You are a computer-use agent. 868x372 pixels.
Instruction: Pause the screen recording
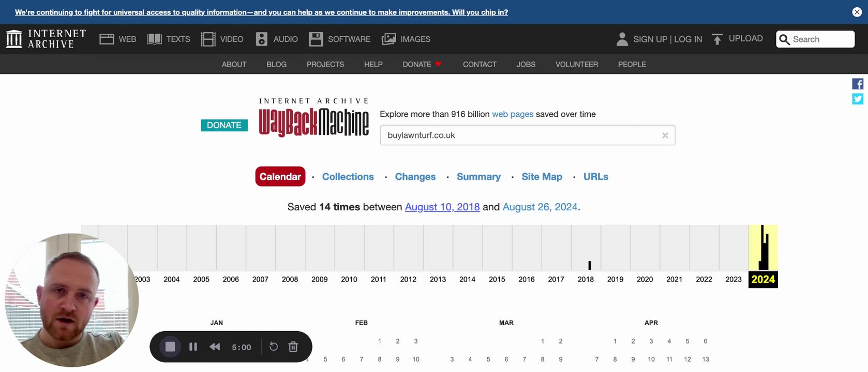point(193,347)
